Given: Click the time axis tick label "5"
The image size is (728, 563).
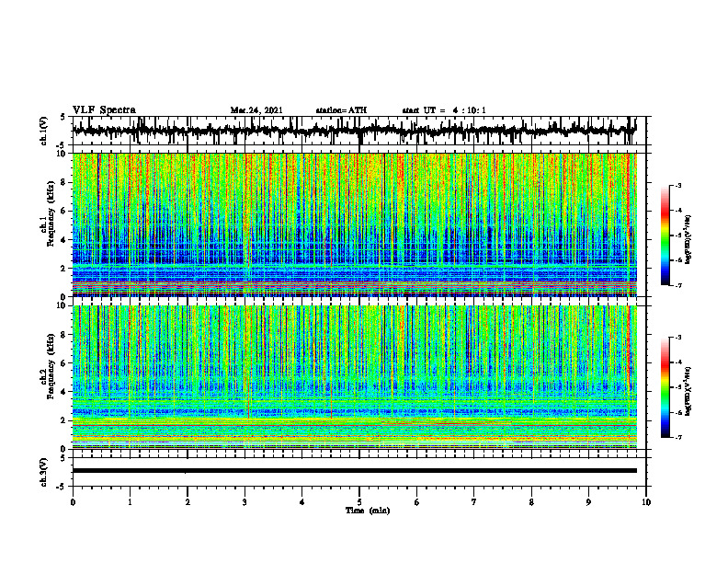Looking at the screenshot, I should [359, 502].
